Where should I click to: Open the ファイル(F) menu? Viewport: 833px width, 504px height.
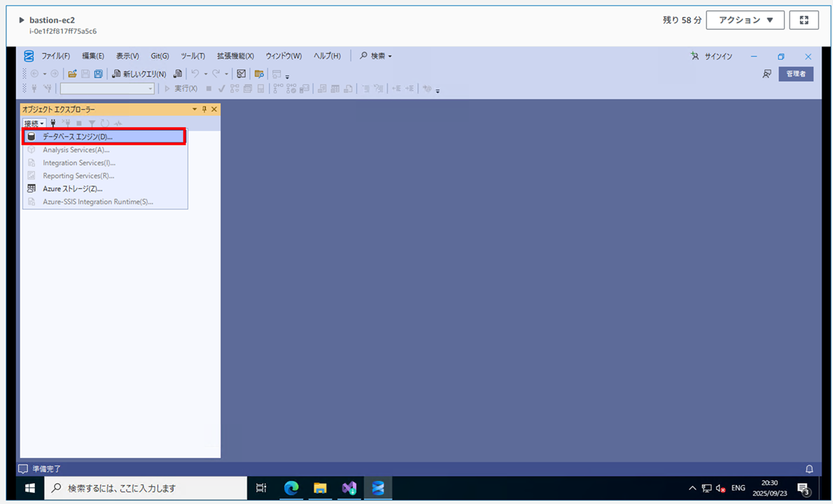56,56
